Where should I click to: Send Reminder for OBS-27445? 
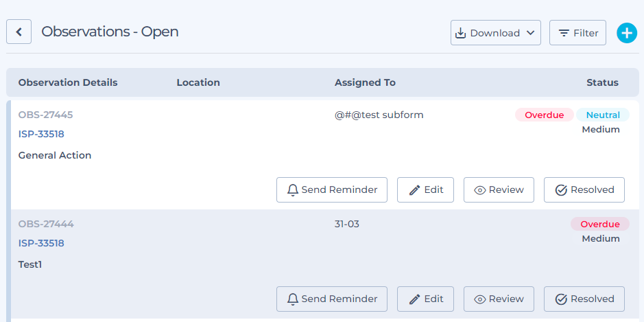tap(332, 189)
